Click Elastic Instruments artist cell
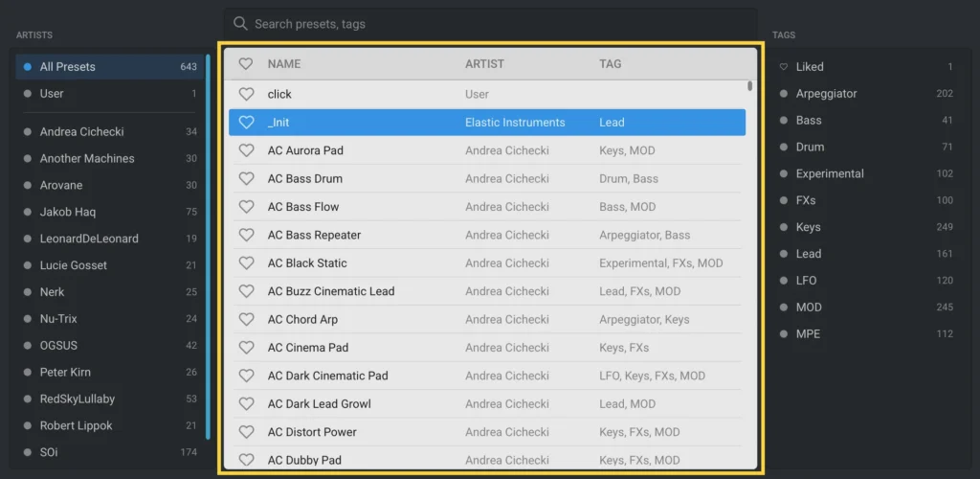The width and height of the screenshot is (980, 479). (x=515, y=123)
